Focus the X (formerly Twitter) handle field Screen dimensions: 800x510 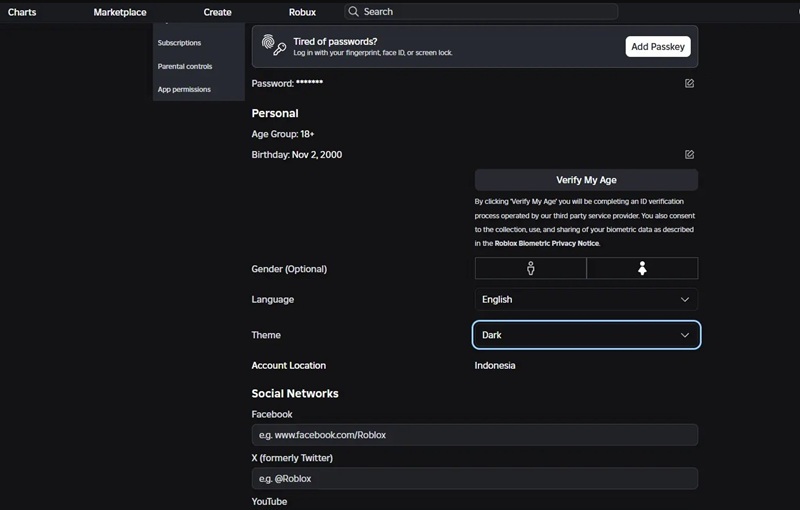click(x=474, y=479)
